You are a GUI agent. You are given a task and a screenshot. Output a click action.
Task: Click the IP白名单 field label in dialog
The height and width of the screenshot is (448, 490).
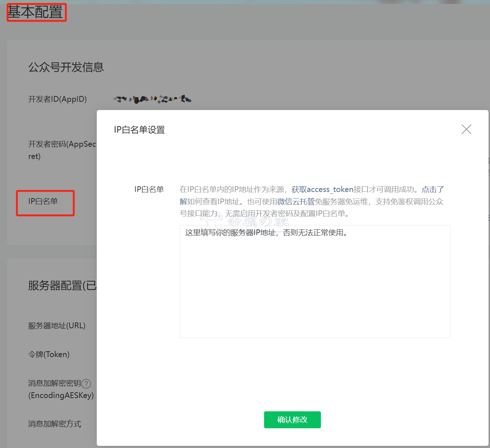pyautogui.click(x=149, y=189)
